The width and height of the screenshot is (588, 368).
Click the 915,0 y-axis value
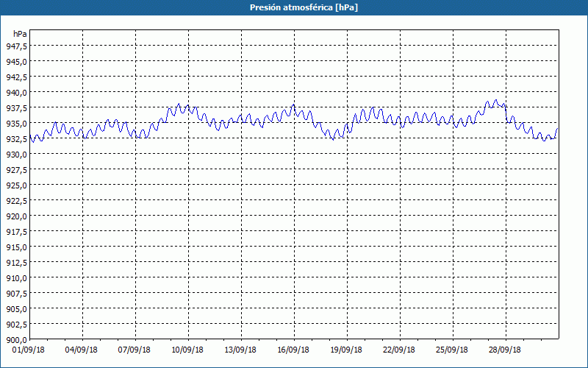(16, 247)
